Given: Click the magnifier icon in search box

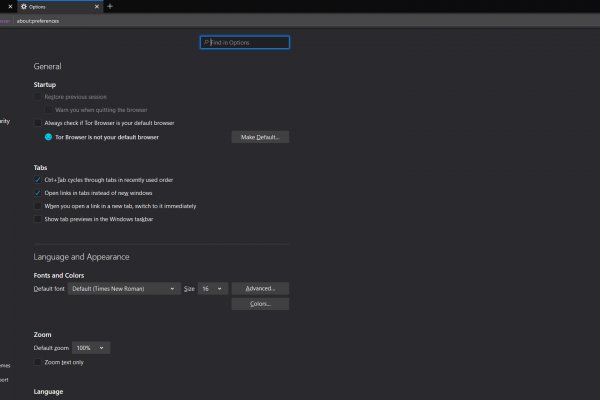Looking at the screenshot, I should (206, 43).
